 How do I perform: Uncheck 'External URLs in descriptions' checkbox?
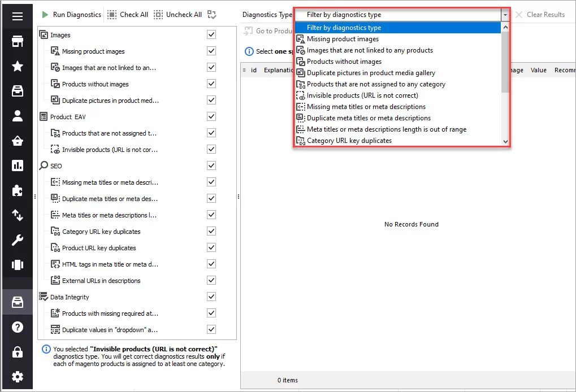click(x=211, y=280)
